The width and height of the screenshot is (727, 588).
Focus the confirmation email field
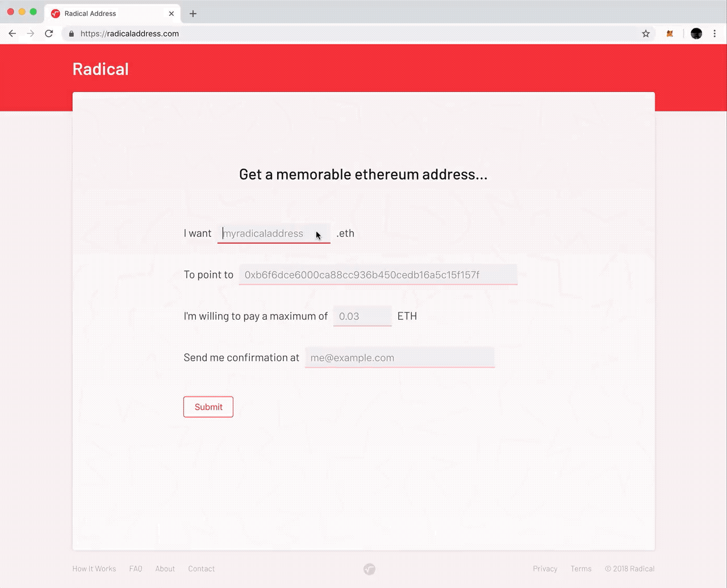tap(400, 357)
